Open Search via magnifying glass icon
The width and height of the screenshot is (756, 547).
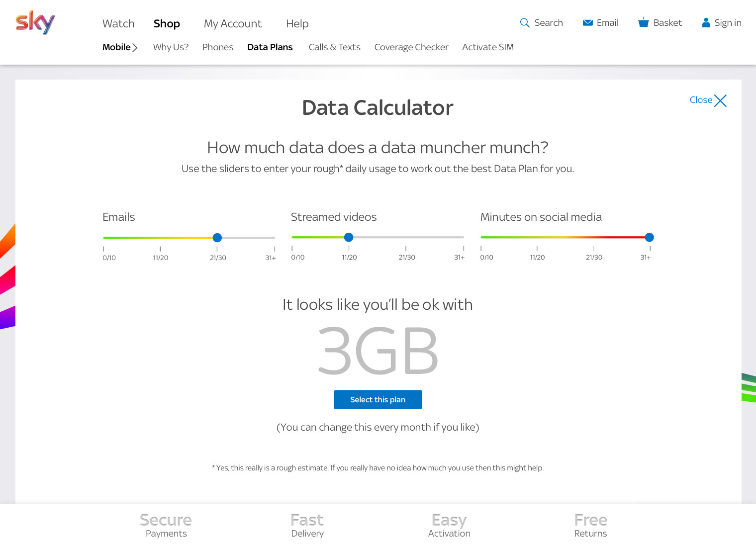tap(525, 23)
